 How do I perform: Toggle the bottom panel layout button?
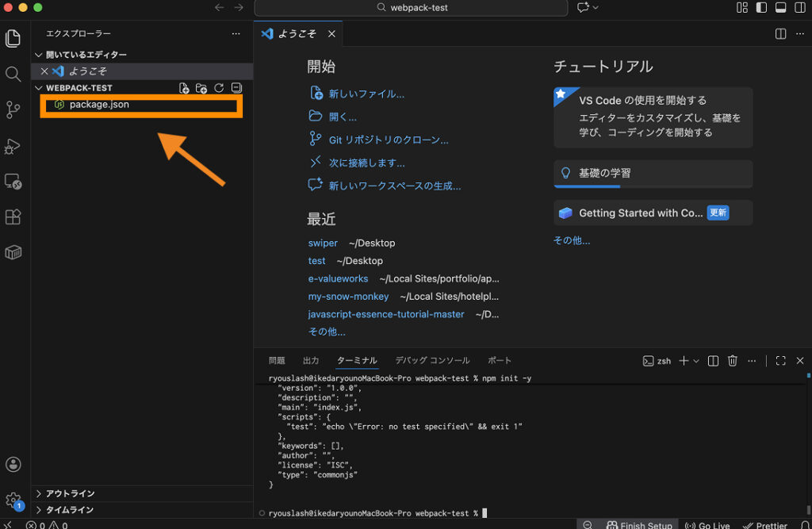tap(780, 8)
